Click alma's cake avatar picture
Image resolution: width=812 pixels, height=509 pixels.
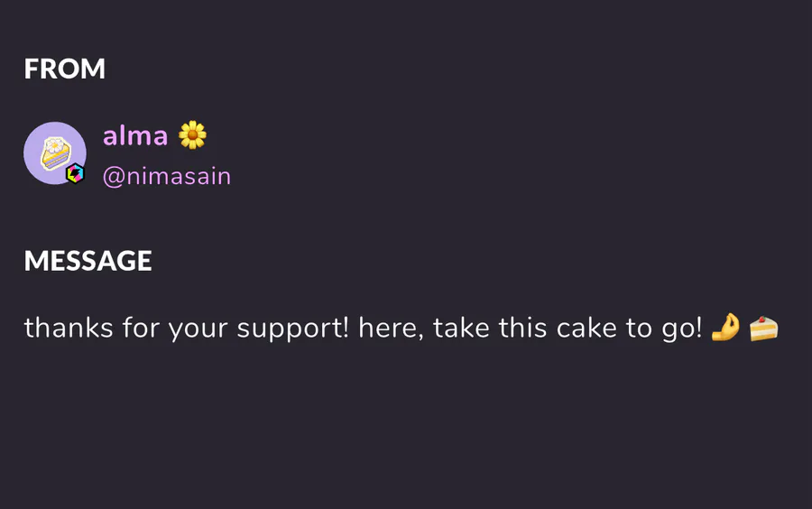coord(55,153)
